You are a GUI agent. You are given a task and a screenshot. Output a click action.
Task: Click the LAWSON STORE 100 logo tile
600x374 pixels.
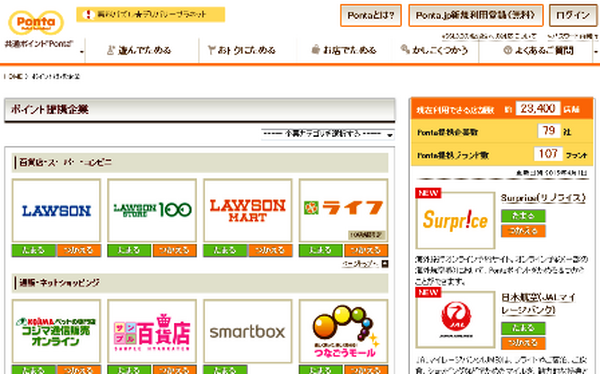pyautogui.click(x=152, y=210)
